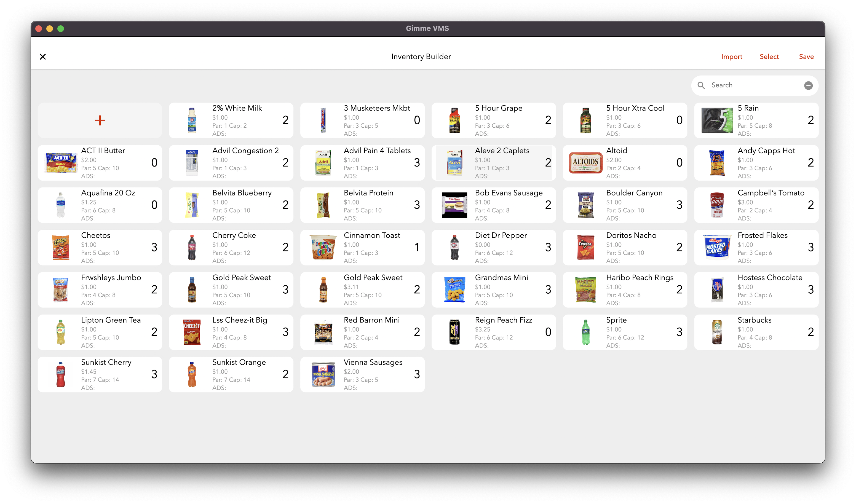Image resolution: width=856 pixels, height=504 pixels.
Task: Click the magnifying glass search icon
Action: (x=701, y=85)
